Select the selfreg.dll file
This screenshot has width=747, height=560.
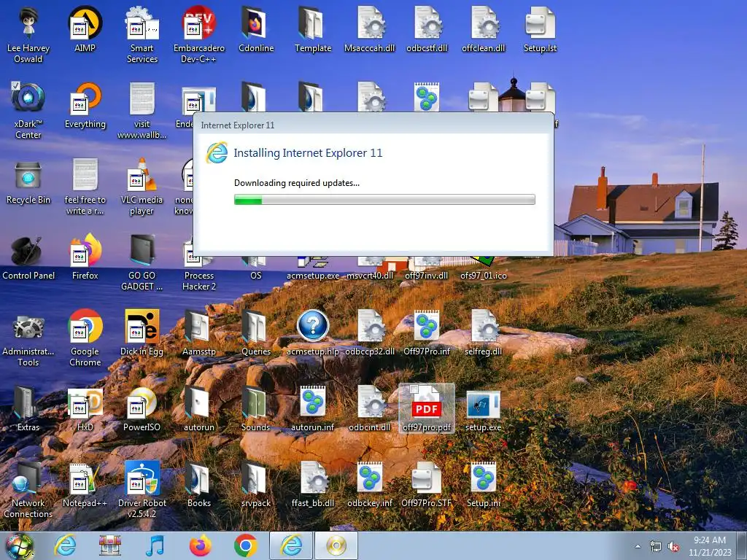coord(483,333)
